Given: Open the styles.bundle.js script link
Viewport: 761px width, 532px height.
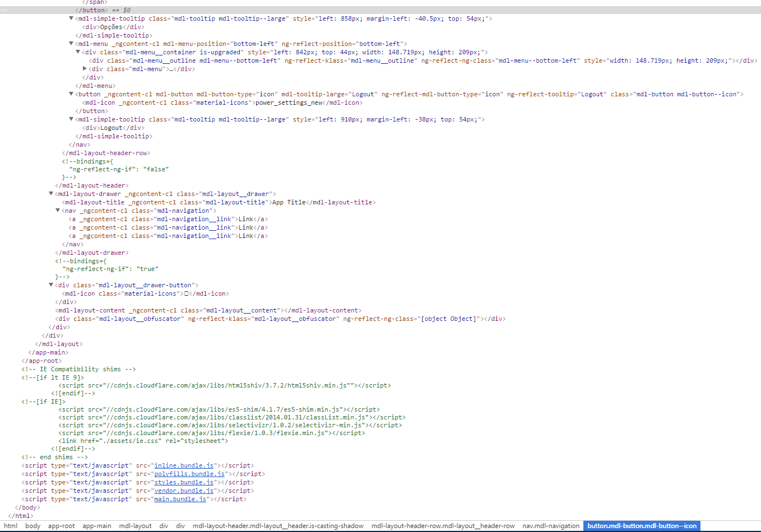Looking at the screenshot, I should coord(184,482).
